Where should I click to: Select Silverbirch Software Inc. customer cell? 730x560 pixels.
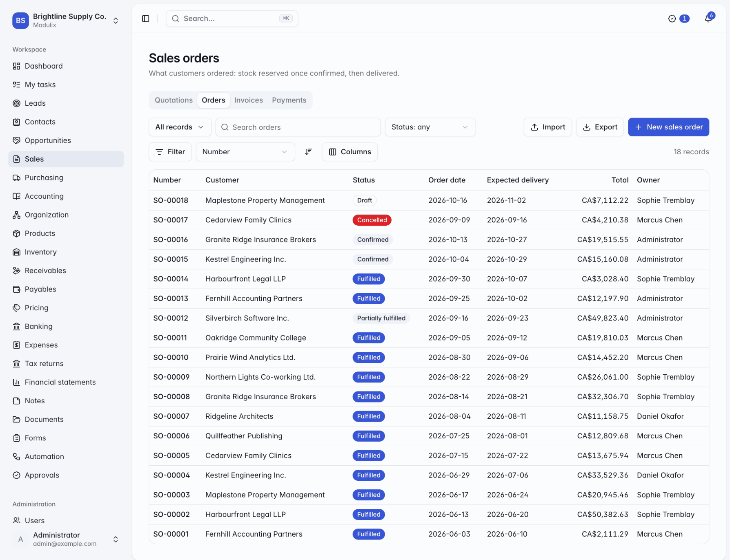(247, 318)
